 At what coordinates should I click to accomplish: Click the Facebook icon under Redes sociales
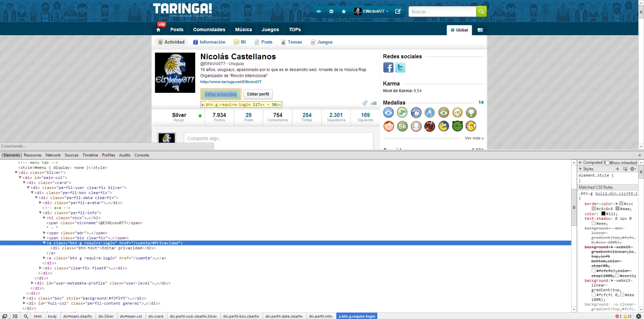pyautogui.click(x=388, y=68)
